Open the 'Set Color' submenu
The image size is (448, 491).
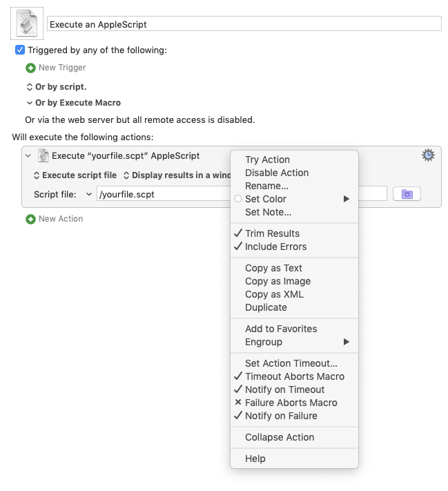[x=294, y=199]
